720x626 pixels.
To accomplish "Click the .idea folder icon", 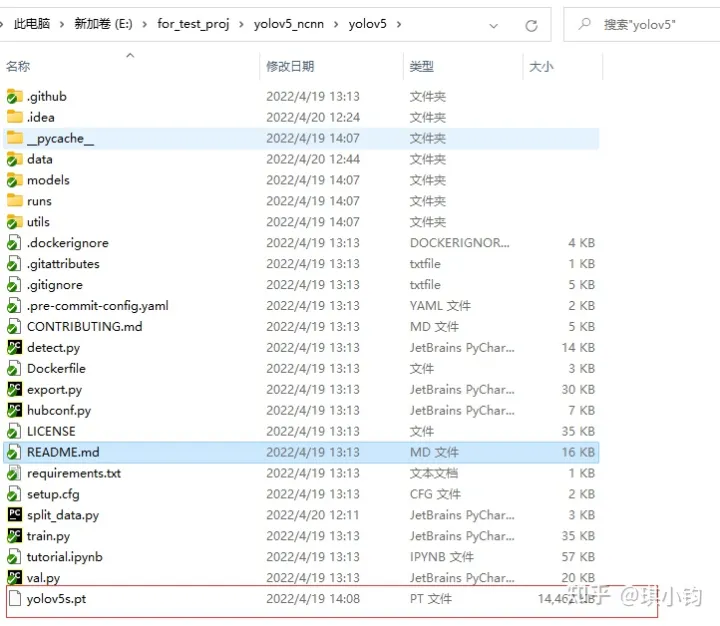I will (x=15, y=117).
